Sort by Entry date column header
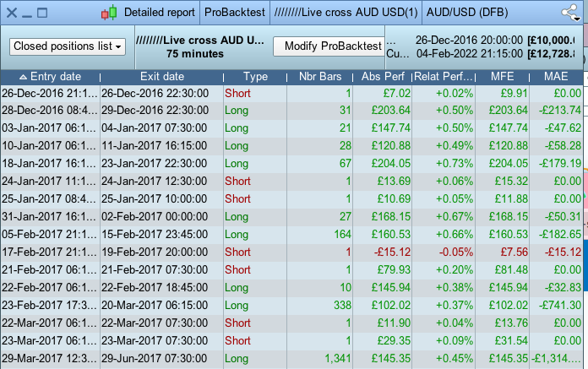Viewport: 588px width, 369px height. [x=50, y=77]
